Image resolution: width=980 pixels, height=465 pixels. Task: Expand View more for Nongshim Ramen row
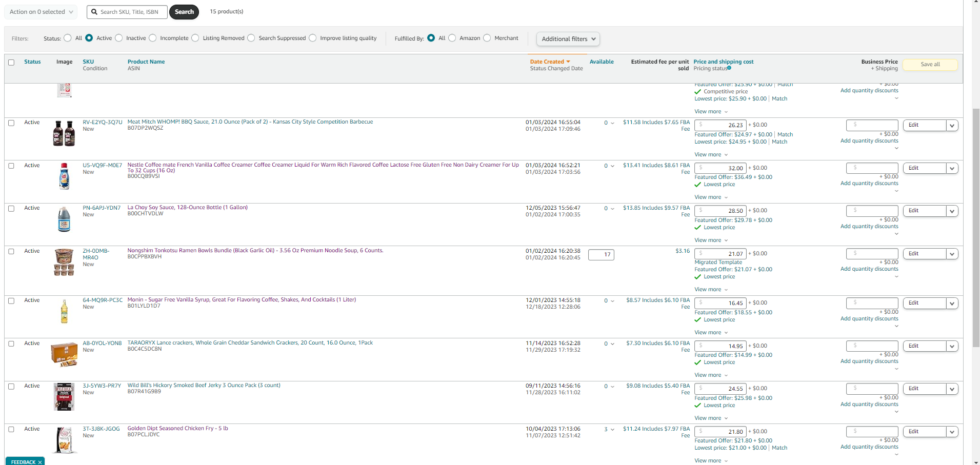(711, 290)
